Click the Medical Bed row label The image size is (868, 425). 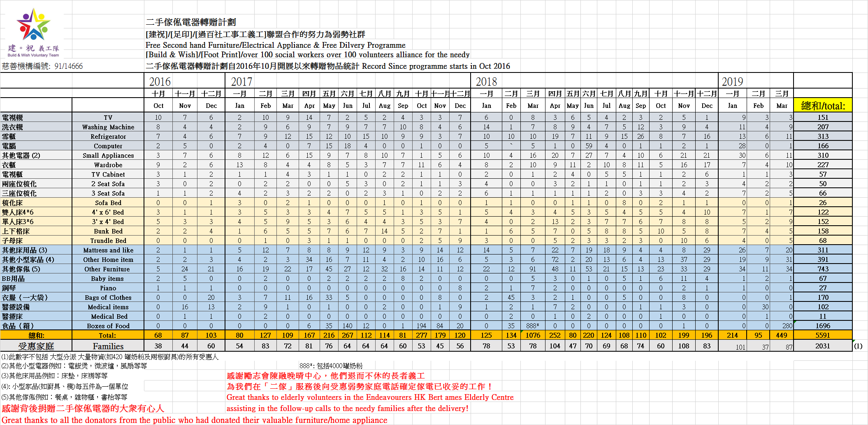coord(108,316)
